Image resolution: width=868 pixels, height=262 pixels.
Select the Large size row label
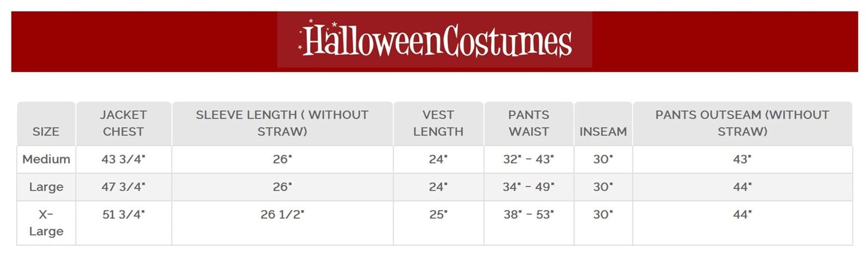click(46, 187)
